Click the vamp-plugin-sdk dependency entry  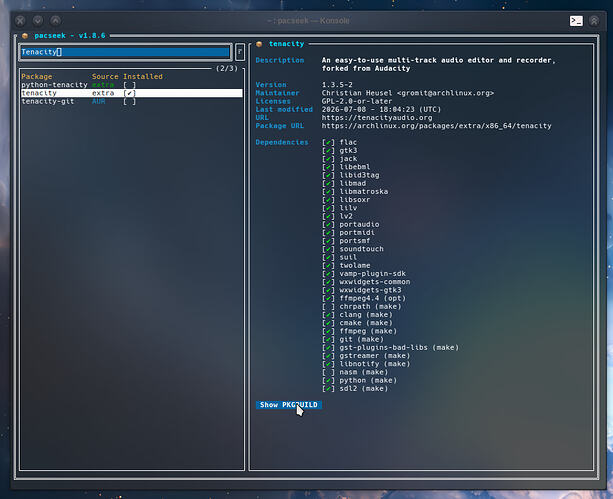click(373, 274)
